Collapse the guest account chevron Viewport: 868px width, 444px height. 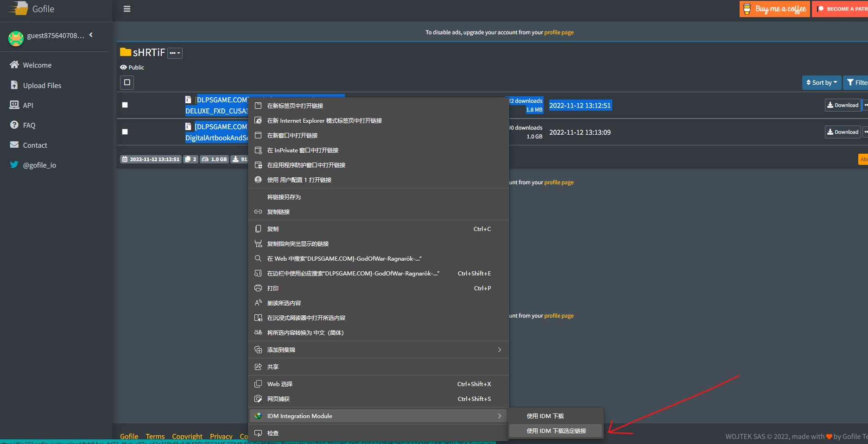tap(91, 35)
